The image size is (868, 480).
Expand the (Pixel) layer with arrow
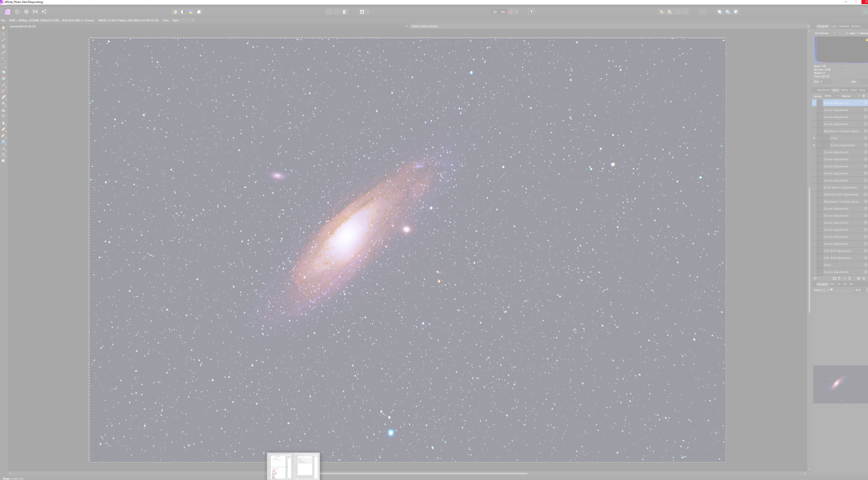[814, 138]
